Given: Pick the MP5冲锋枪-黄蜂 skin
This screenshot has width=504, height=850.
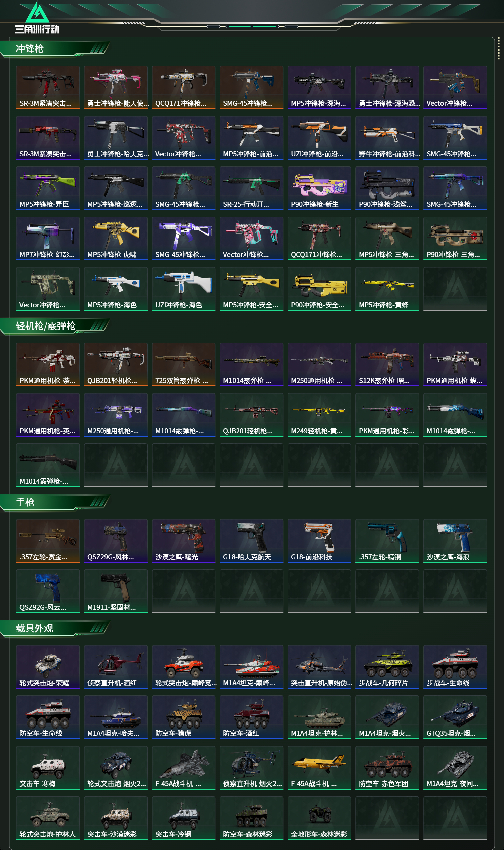Looking at the screenshot, I should pyautogui.click(x=387, y=289).
